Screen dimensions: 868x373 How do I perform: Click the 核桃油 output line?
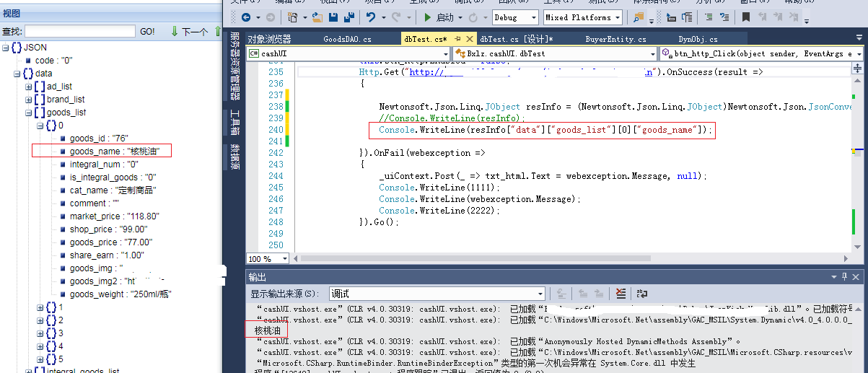(x=267, y=330)
